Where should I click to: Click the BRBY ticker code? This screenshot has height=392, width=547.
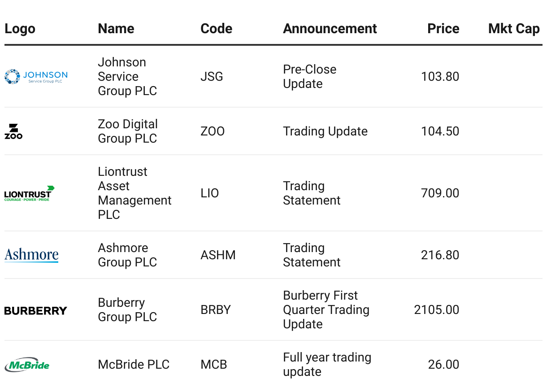tap(216, 310)
